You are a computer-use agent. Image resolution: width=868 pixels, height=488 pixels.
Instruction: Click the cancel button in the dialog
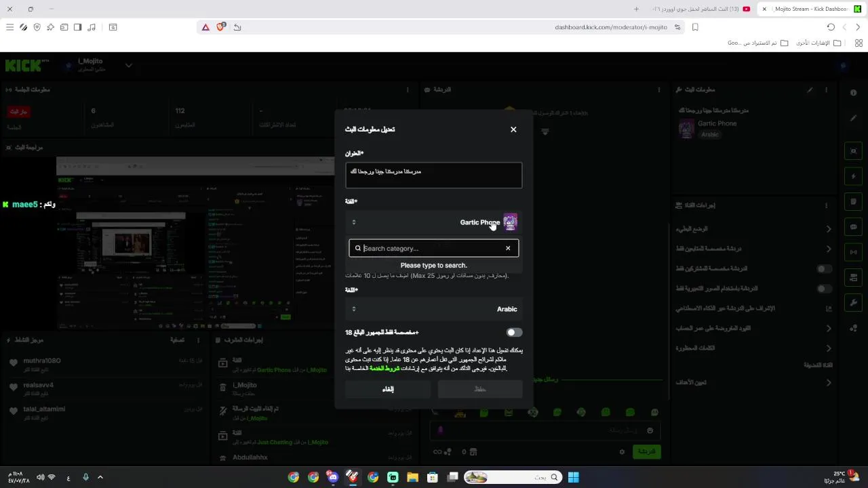[388, 389]
